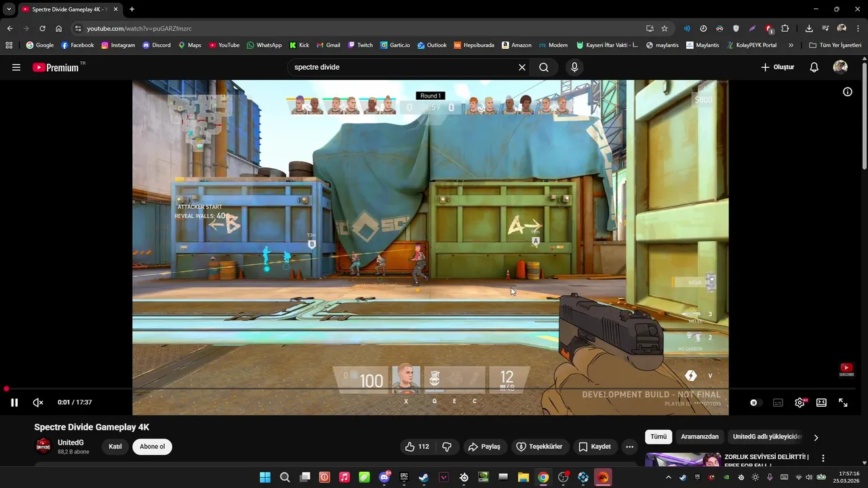Unmute the video with the speaker icon
This screenshot has width=868, height=488.
pos(38,403)
